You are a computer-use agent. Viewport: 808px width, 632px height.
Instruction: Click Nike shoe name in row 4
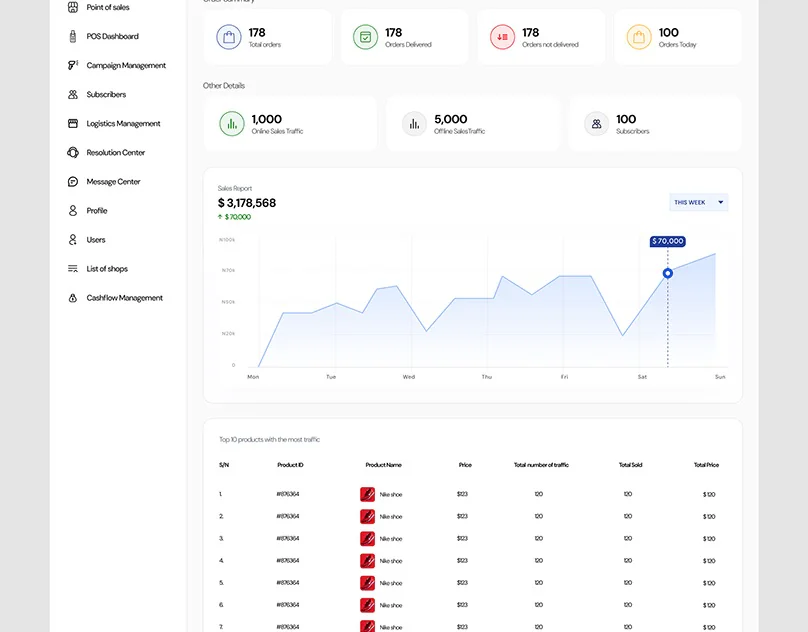[391, 561]
